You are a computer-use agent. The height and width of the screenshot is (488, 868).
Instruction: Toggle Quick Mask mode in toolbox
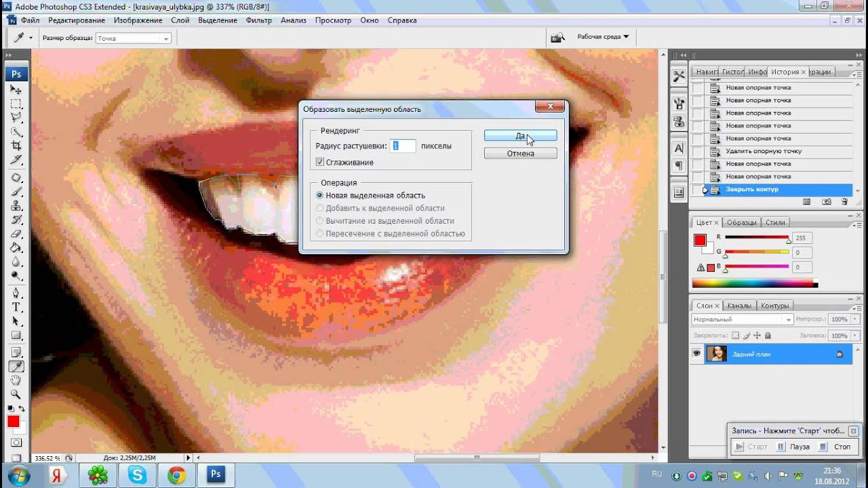tap(16, 443)
